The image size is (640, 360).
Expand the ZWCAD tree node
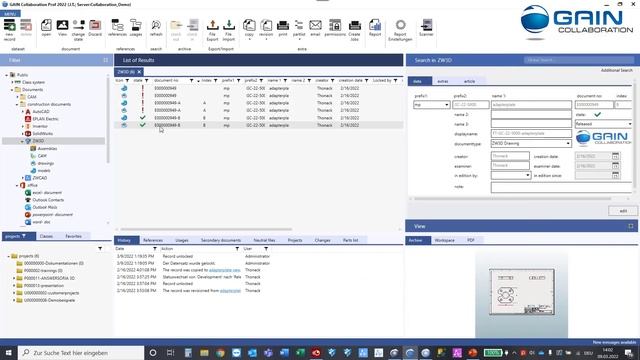point(22,178)
